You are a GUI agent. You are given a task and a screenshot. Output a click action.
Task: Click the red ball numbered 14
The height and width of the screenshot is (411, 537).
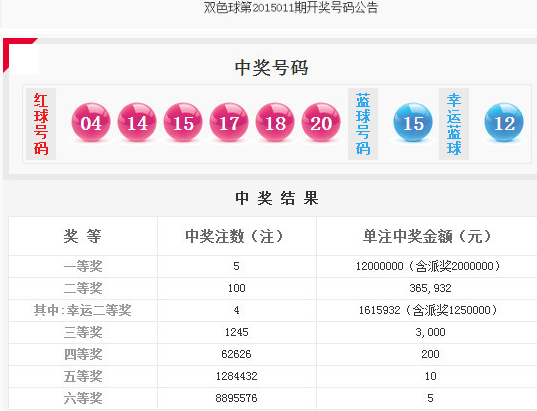(137, 122)
